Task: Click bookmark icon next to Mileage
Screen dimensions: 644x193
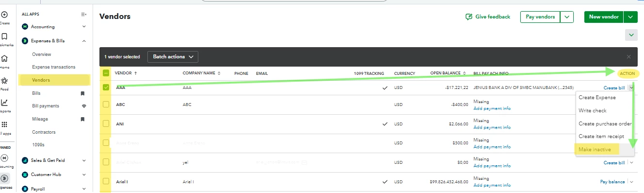Action: pos(83,119)
